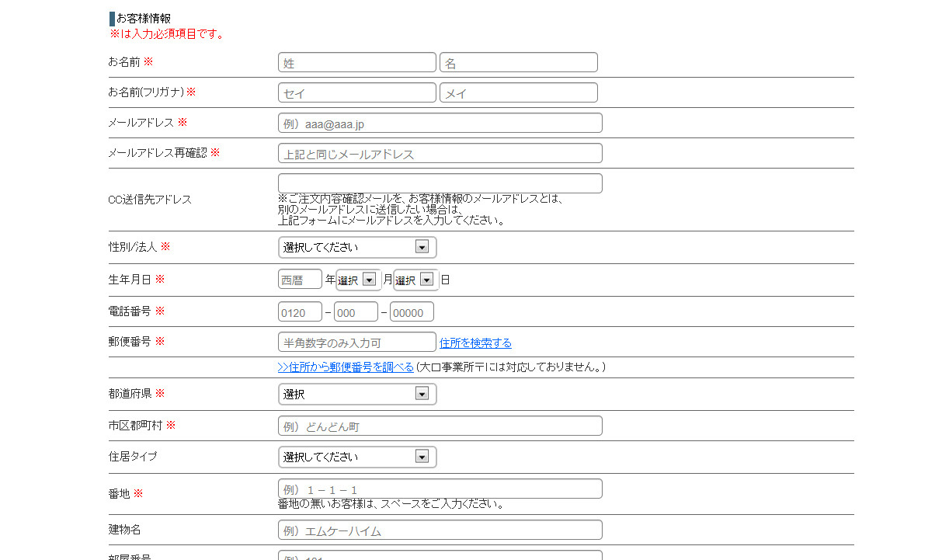Click the 姓 (last name) input field
The image size is (949, 560).
356,63
